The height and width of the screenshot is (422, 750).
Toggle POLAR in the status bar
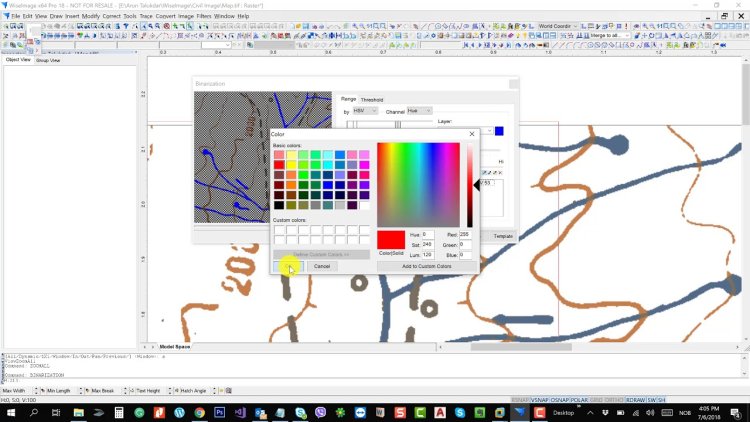[x=579, y=400]
